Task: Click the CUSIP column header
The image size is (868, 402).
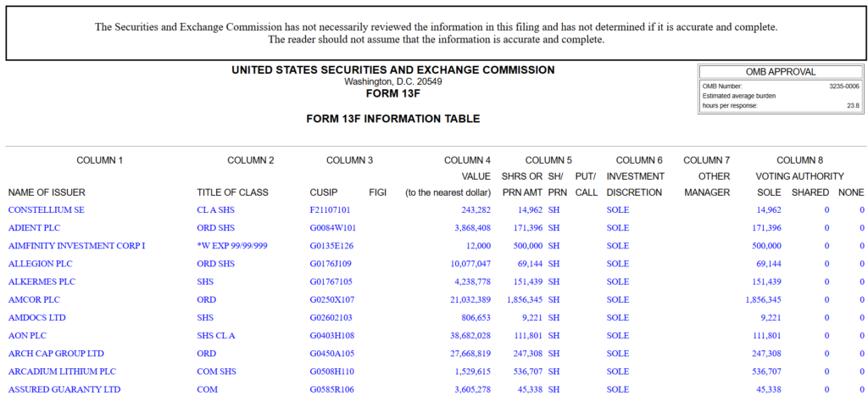Action: coord(324,193)
